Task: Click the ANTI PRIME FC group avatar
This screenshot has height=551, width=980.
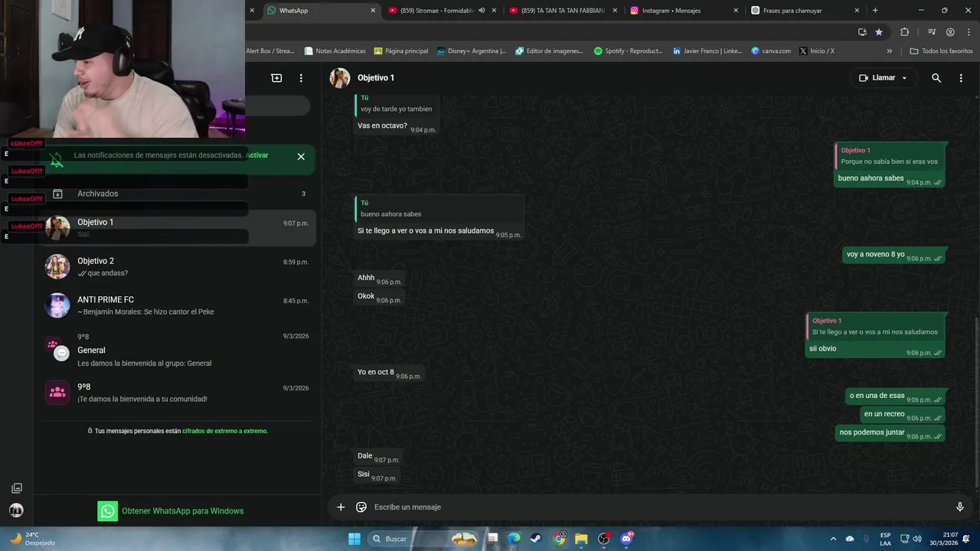Action: click(57, 305)
